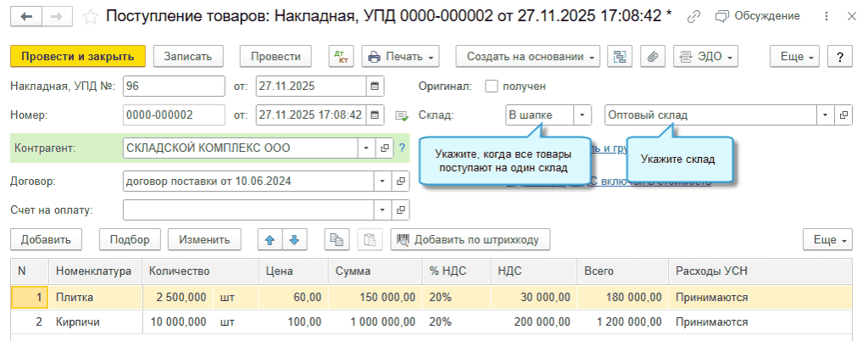Copy selected rows using the copy icon
The width and height of the screenshot is (868, 341).
coord(337,240)
